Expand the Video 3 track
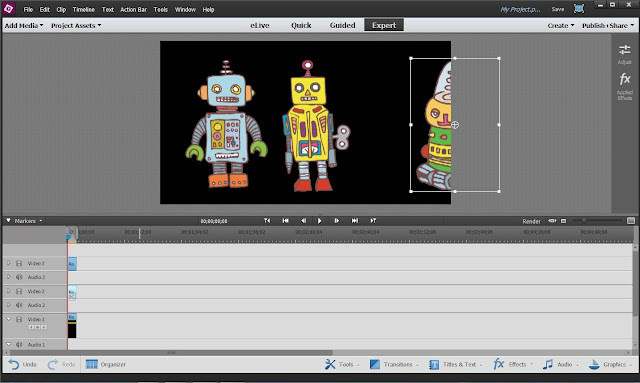Screen dimensions: 640x383 click(9, 263)
